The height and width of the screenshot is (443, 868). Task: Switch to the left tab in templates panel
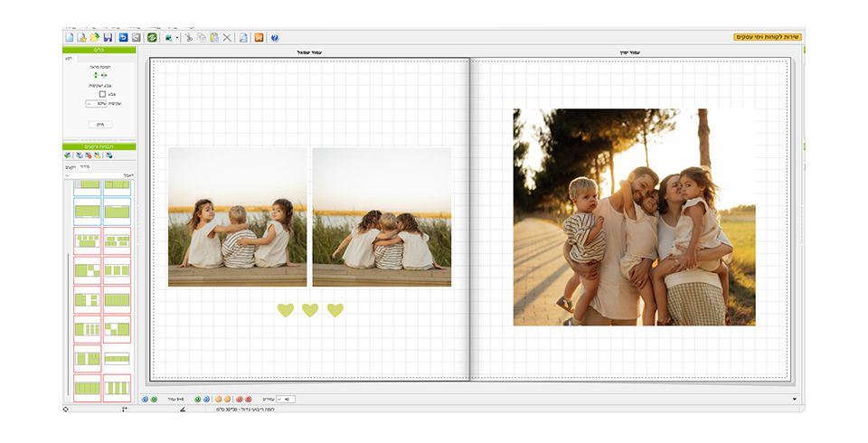(x=71, y=166)
